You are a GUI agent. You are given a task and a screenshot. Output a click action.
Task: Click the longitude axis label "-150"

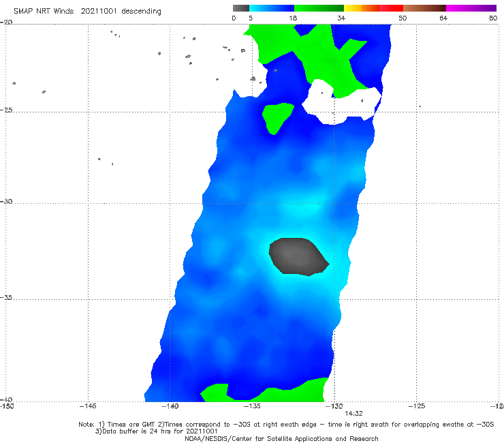7,406
